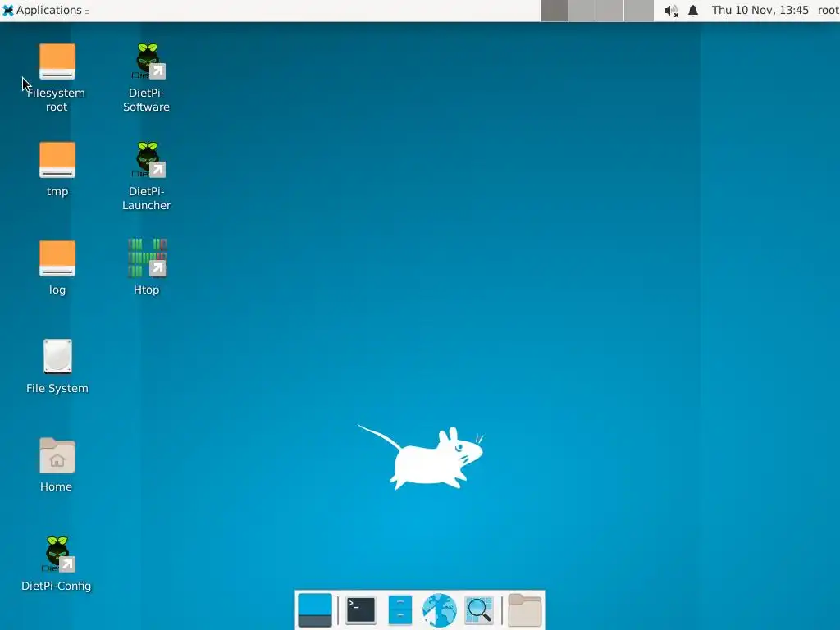
Task: Switch to the second workspace
Action: [582, 11]
